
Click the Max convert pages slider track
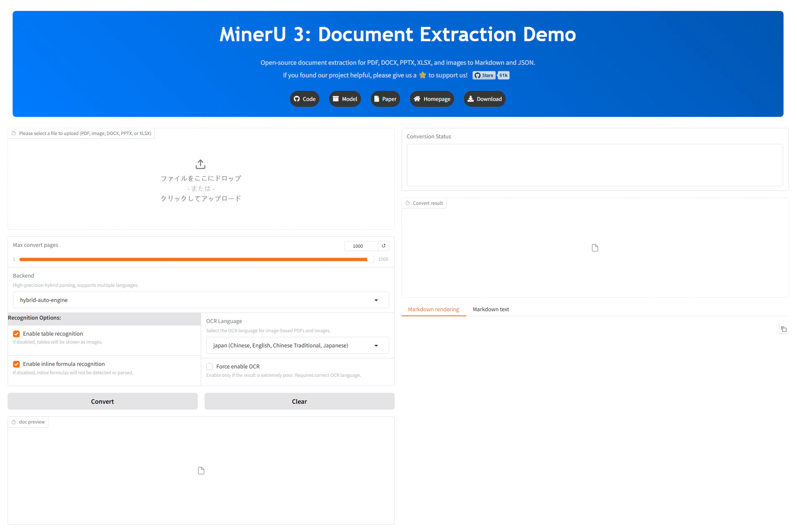coord(197,259)
